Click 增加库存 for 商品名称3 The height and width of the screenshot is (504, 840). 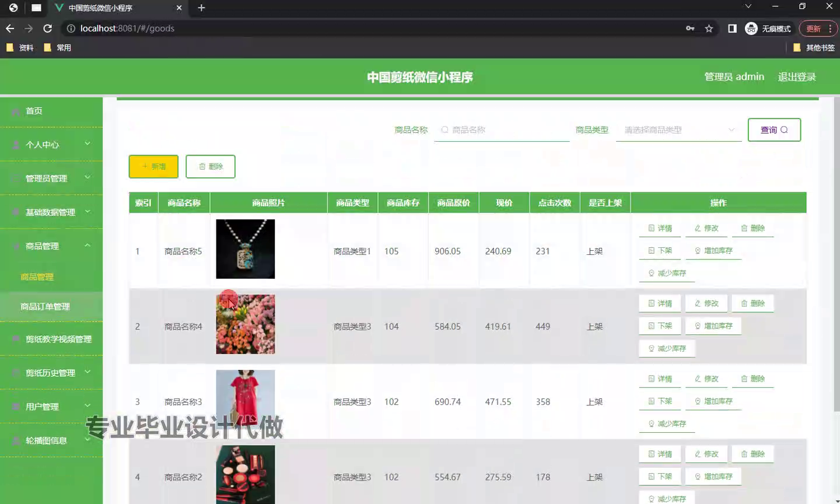click(x=713, y=401)
